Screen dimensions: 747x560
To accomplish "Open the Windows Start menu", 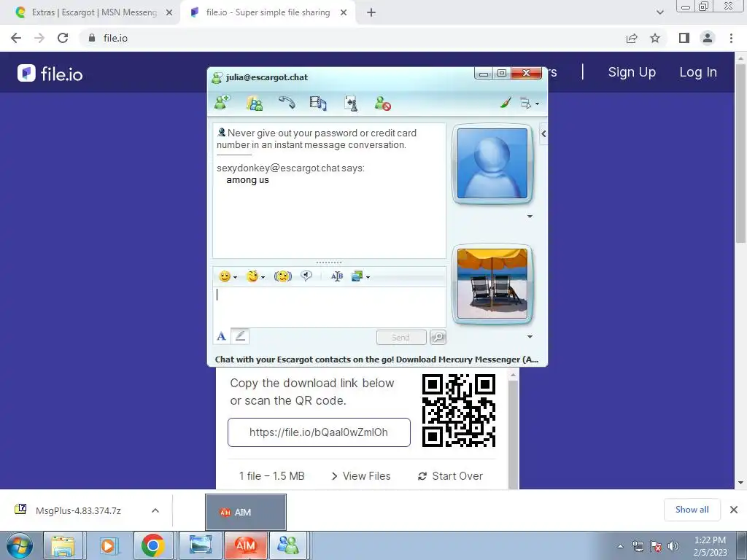I will tap(20, 545).
